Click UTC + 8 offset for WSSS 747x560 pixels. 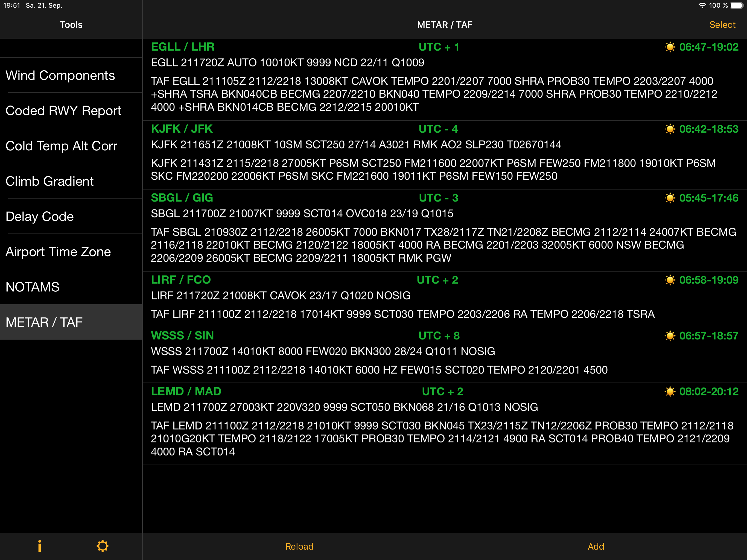point(439,336)
